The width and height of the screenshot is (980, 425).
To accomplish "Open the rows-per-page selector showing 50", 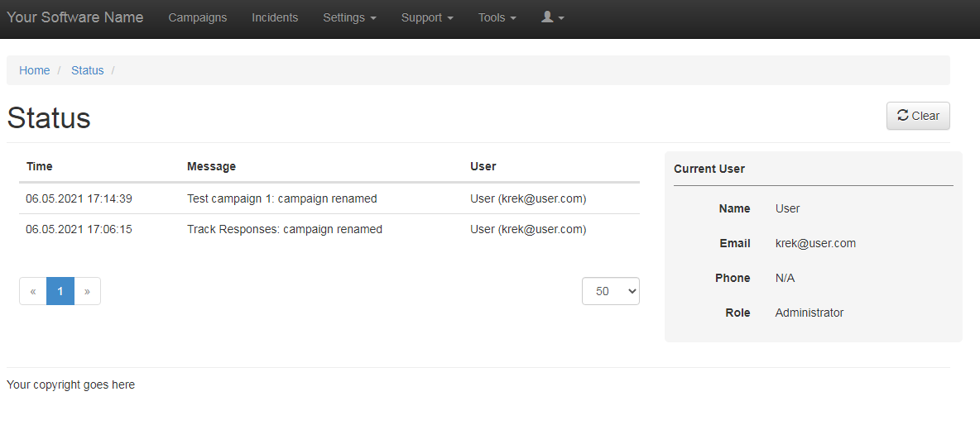I will tap(611, 291).
